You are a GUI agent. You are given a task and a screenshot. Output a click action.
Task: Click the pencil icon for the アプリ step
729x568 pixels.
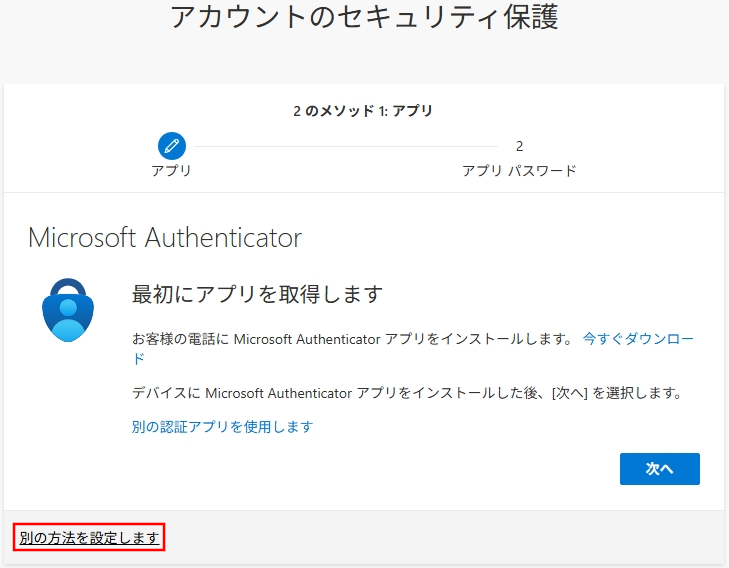[x=171, y=146]
